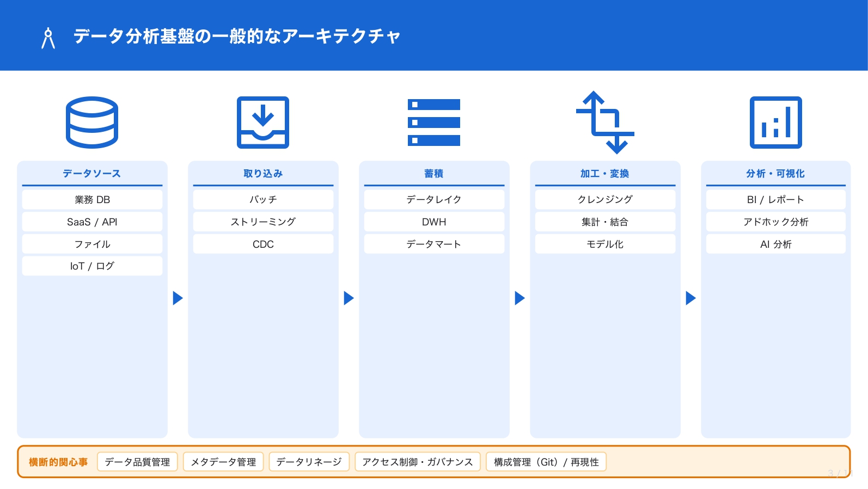868x489 pixels.
Task: Click the AI 分析 box
Action: (x=775, y=244)
